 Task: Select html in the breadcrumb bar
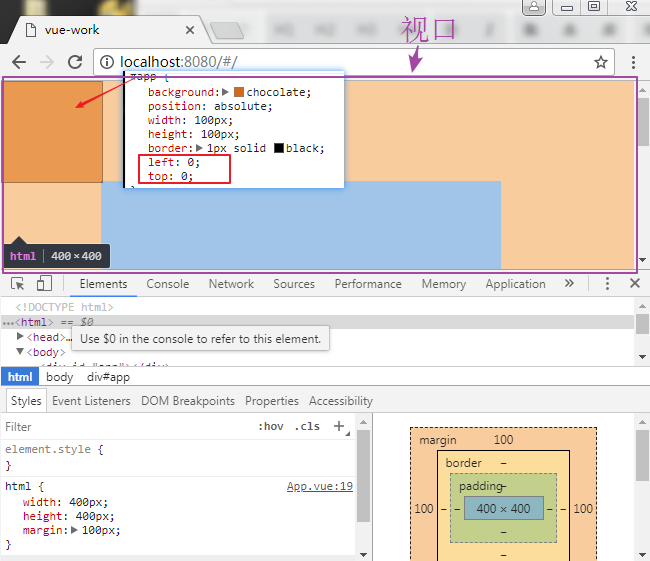point(20,377)
